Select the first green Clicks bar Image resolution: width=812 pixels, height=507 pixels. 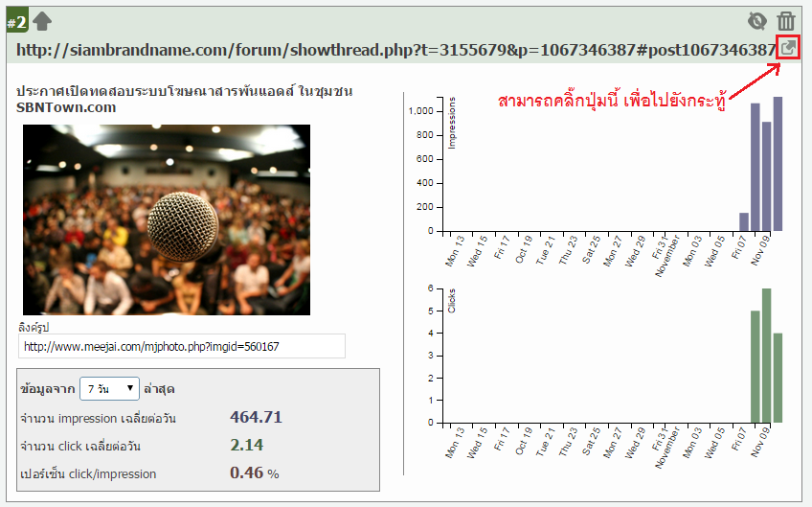(x=755, y=366)
